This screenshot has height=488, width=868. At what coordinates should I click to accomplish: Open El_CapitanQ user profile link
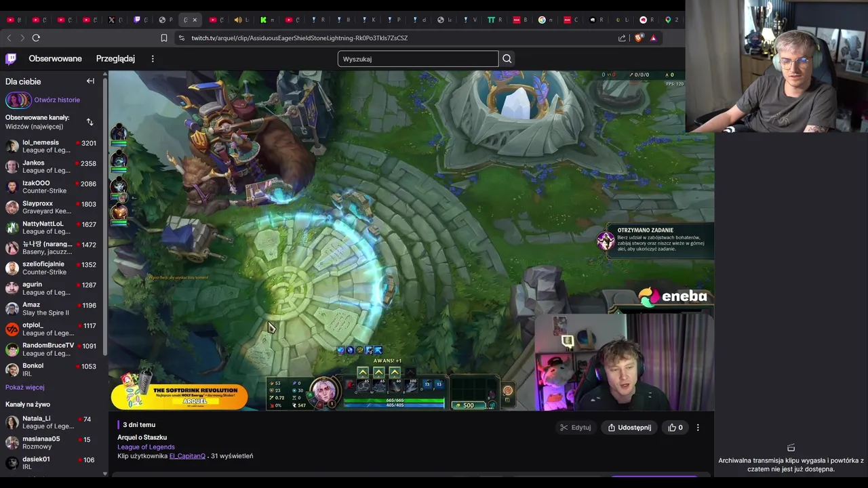187,456
